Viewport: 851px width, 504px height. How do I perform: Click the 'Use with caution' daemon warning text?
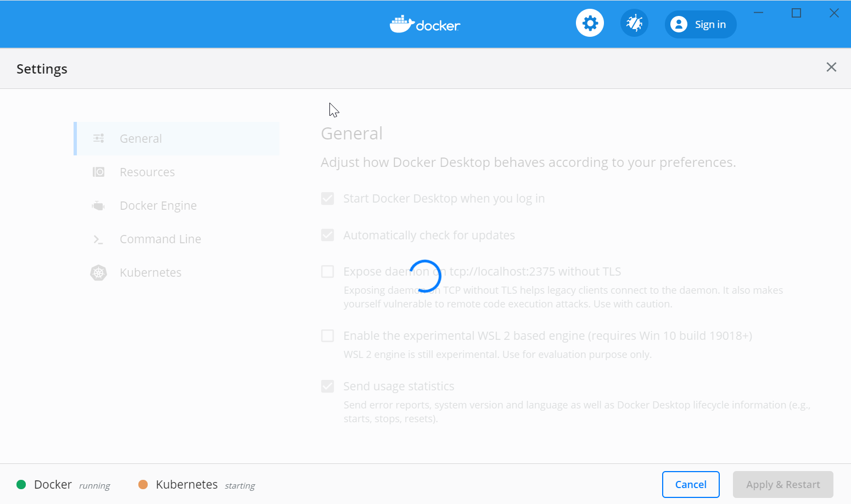point(632,304)
